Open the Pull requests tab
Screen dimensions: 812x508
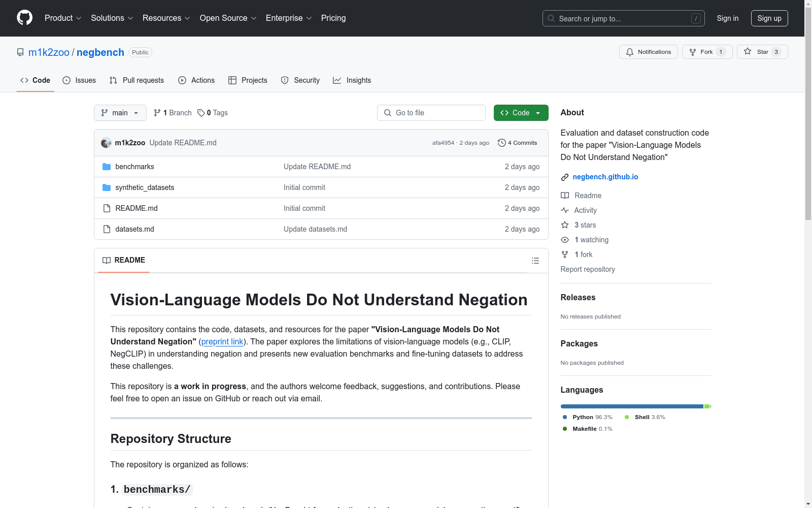click(137, 80)
